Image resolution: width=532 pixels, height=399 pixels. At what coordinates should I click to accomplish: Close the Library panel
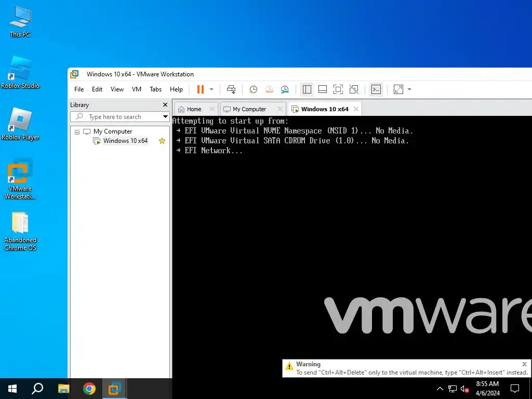click(x=165, y=105)
